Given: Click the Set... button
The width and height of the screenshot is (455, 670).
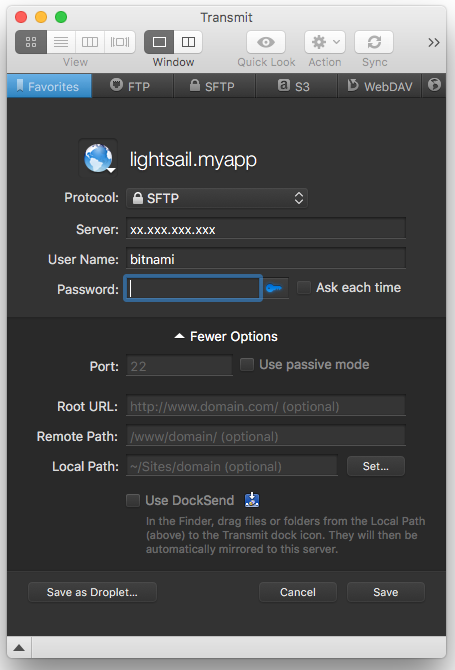Looking at the screenshot, I should click(x=376, y=466).
